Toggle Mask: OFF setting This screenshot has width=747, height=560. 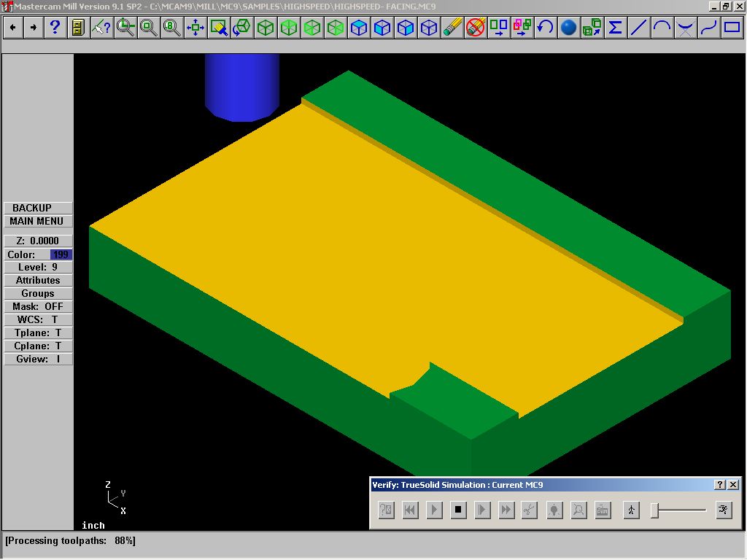(38, 307)
